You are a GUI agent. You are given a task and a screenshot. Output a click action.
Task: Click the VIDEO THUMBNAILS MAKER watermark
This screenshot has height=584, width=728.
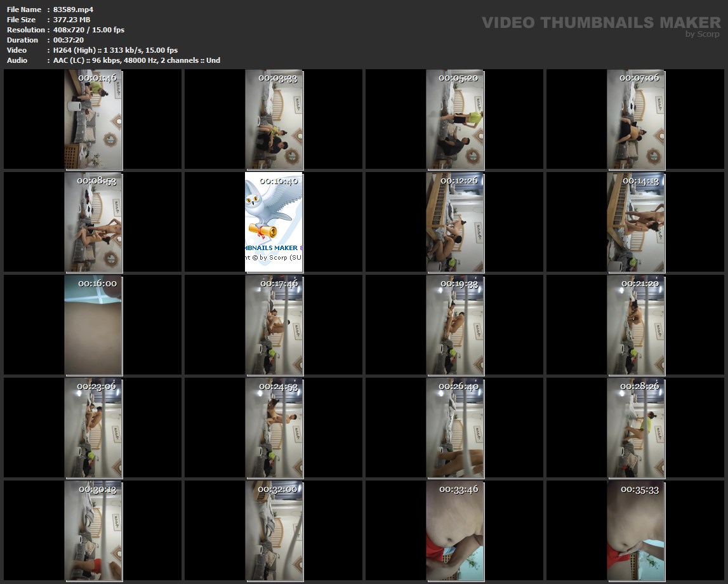point(600,23)
